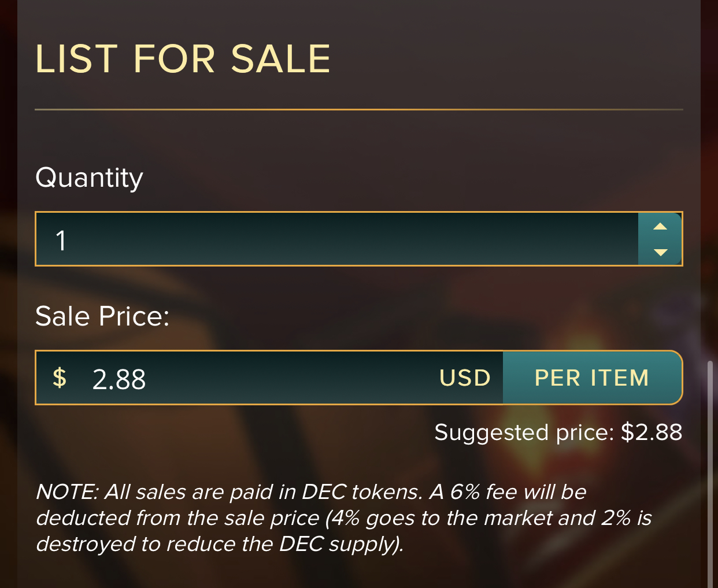This screenshot has width=718, height=588.
Task: Click the dollar sign in price field
Action: (x=60, y=378)
